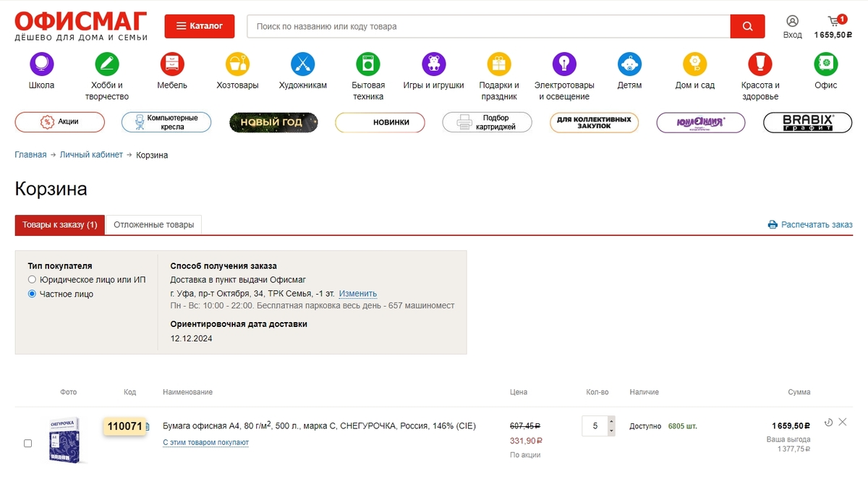Select the Товары к заказу tab
The image size is (868, 479).
tap(59, 225)
